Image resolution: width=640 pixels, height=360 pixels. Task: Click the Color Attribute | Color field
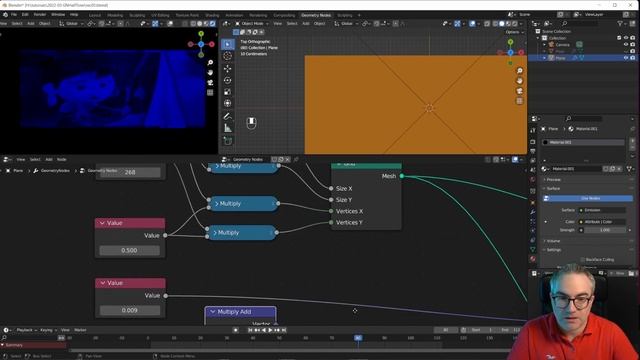point(602,222)
